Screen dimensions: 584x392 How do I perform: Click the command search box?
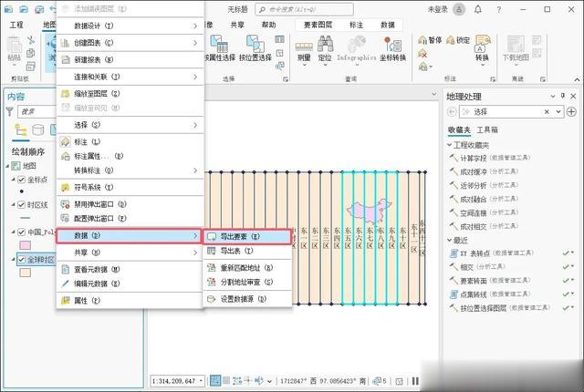(304, 9)
